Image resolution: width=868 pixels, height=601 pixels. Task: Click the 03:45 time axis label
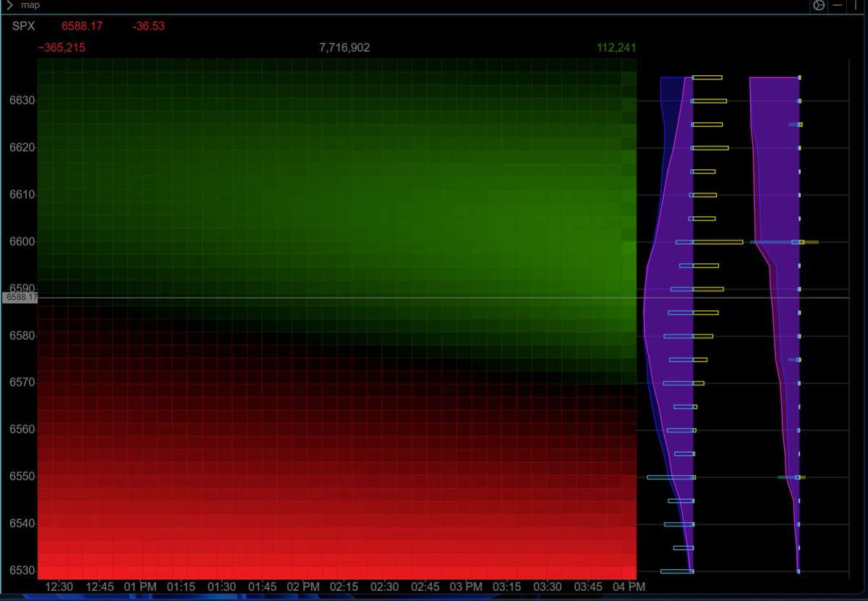point(587,587)
